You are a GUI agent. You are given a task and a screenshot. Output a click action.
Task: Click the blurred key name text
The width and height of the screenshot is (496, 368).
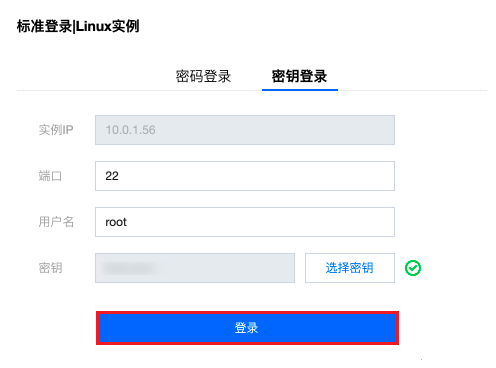(x=130, y=268)
